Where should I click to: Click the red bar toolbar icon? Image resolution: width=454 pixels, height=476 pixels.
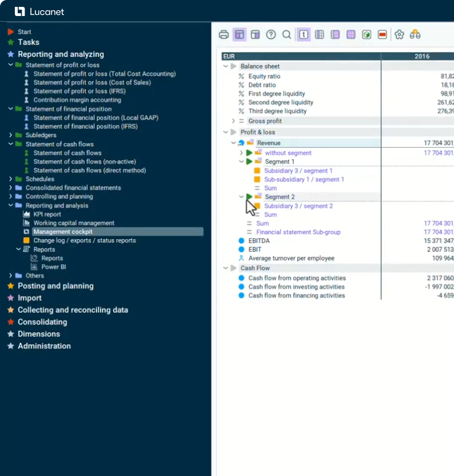pos(383,35)
